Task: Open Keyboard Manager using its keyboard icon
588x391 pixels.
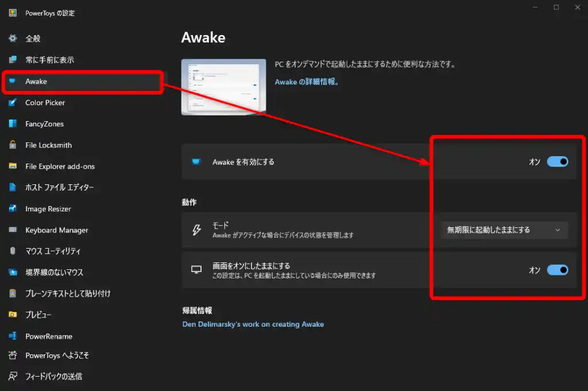Action: coord(13,230)
